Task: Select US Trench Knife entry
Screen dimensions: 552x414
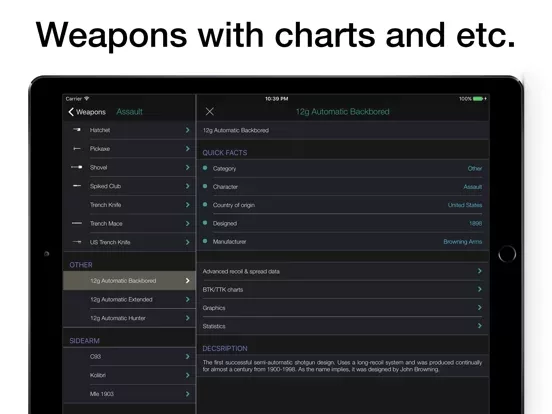Action: [x=129, y=242]
